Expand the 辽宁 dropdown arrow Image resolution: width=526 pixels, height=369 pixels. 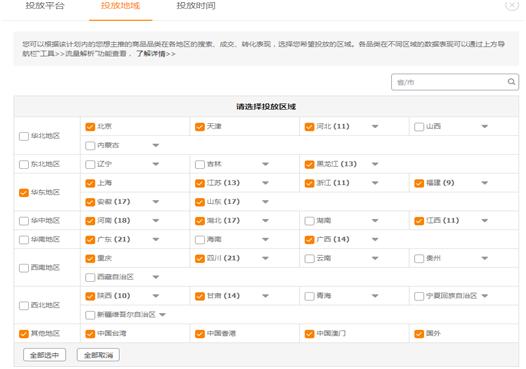pyautogui.click(x=156, y=164)
